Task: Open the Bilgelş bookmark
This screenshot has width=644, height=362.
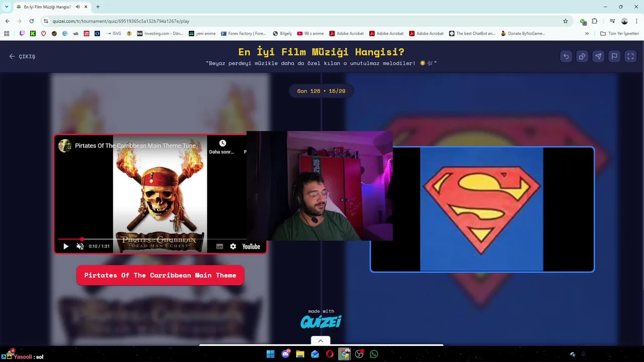Action: pos(282,34)
